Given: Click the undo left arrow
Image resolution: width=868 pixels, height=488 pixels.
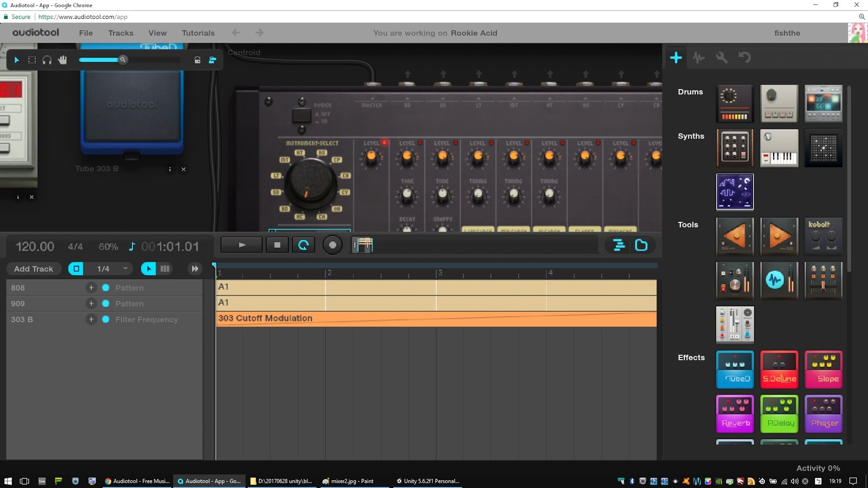Looking at the screenshot, I should 235,33.
